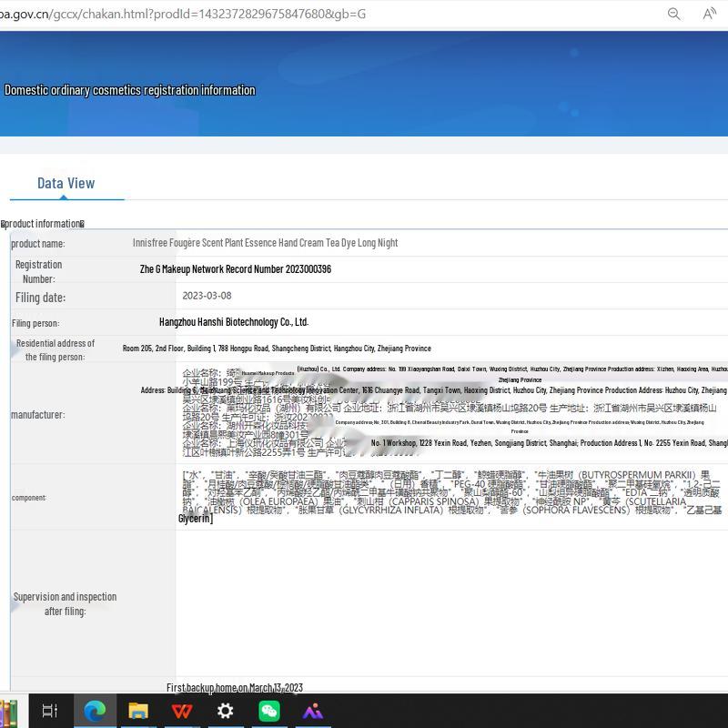Open Windows Settings gear icon
Viewport: 728px width, 728px height.
click(226, 711)
